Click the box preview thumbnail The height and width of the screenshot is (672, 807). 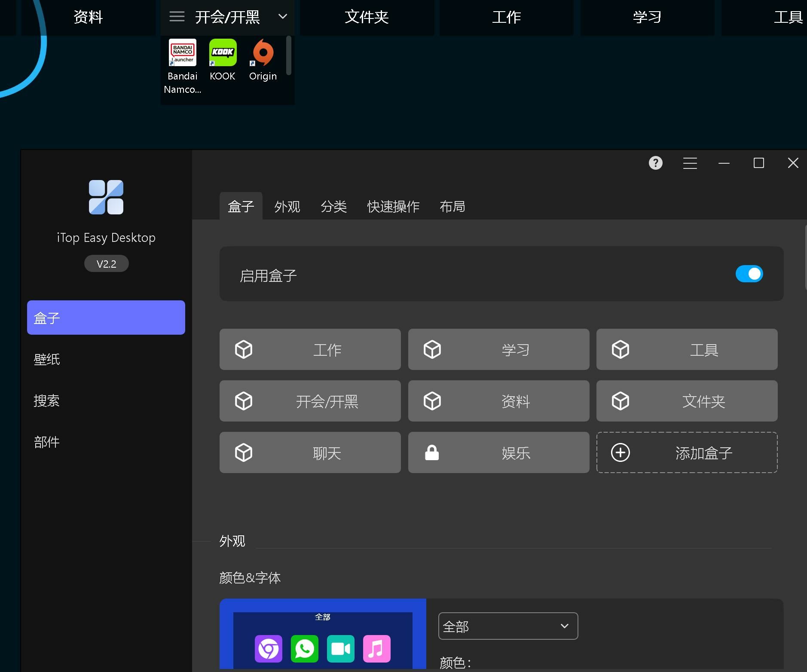[x=323, y=635]
